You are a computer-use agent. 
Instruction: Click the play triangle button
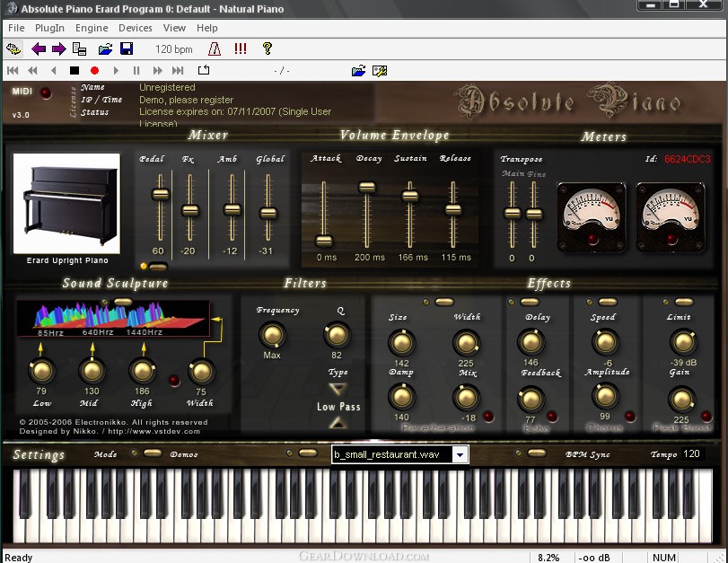[116, 71]
